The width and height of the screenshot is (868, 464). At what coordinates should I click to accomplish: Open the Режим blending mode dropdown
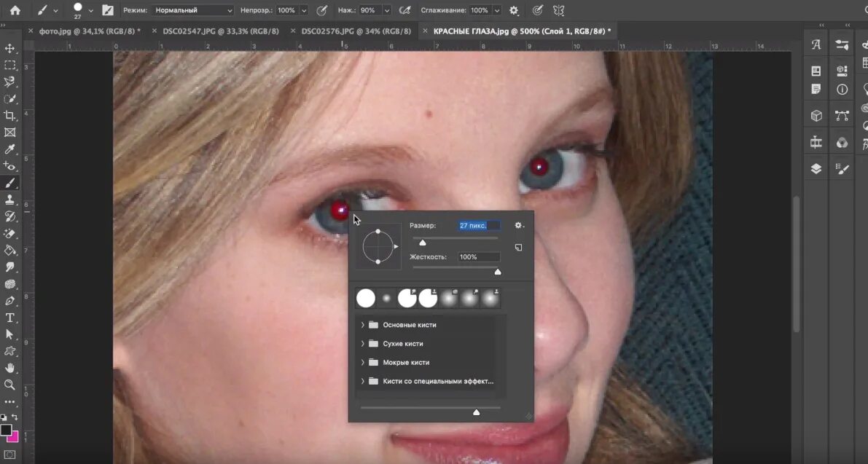click(x=193, y=10)
